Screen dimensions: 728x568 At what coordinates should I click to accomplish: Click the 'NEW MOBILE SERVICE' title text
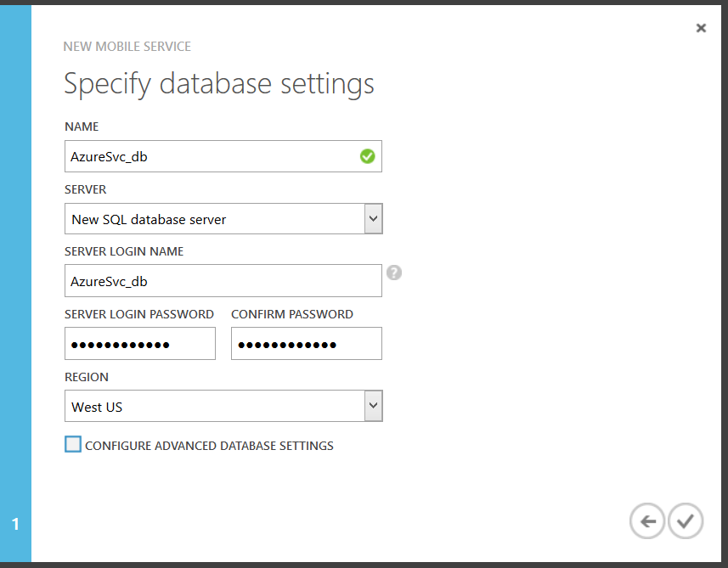(x=127, y=47)
